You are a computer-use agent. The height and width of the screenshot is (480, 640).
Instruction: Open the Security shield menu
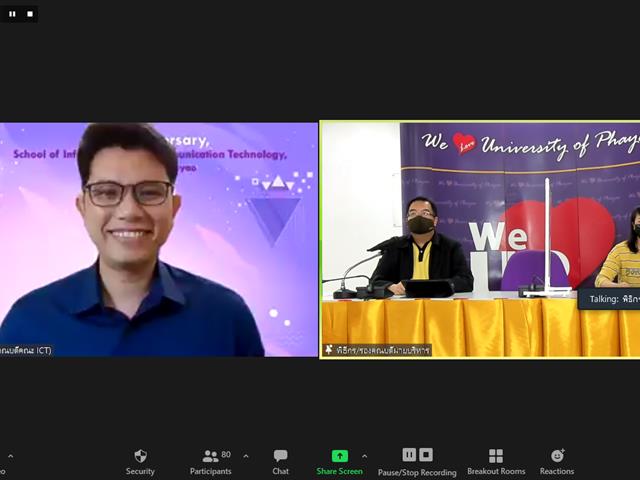(x=140, y=456)
